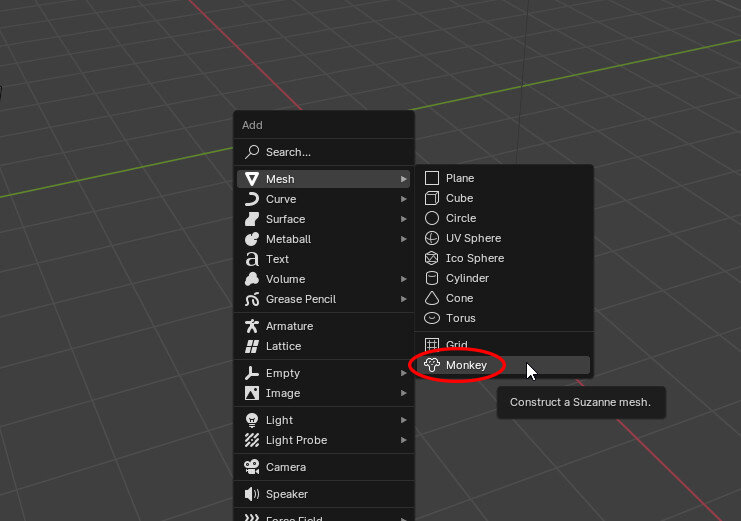Open the Light Probe submenu entry
This screenshot has height=521, width=741.
click(x=324, y=440)
